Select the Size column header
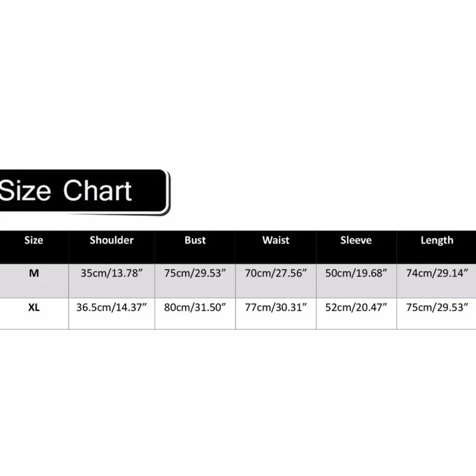 (34, 240)
